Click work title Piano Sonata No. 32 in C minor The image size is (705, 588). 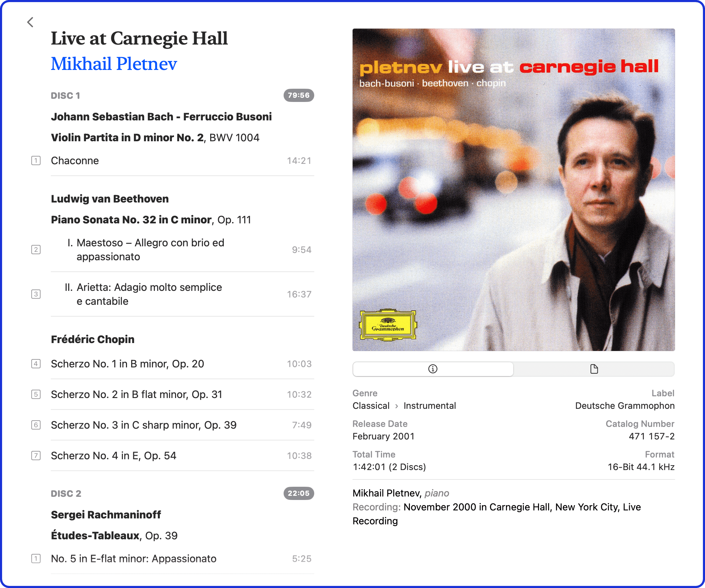tap(131, 220)
